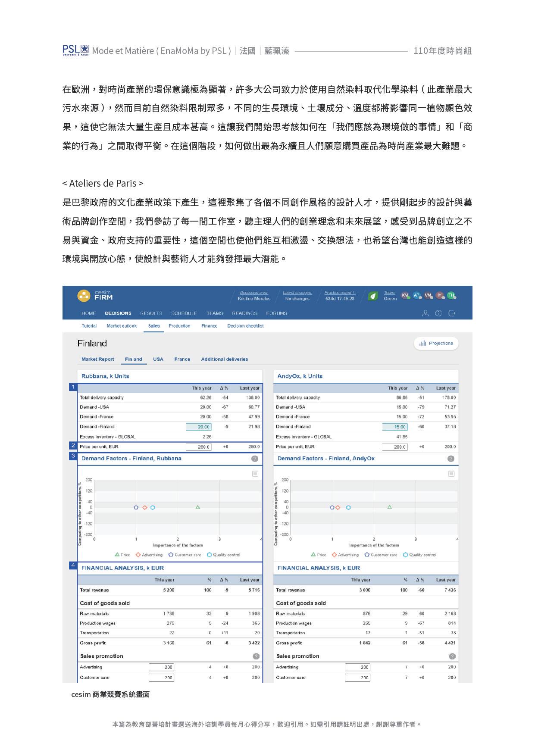Switch to the Finance sub-tab
The width and height of the screenshot is (535, 756).
[209, 326]
